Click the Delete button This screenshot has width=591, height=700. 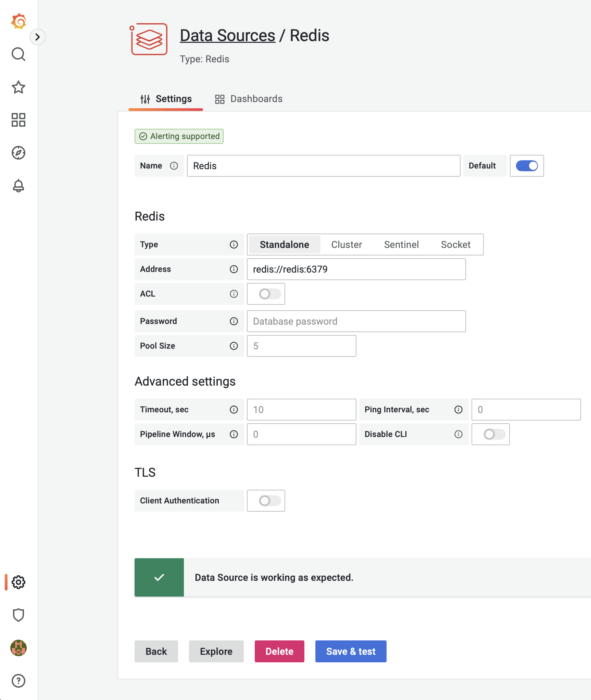coord(279,651)
